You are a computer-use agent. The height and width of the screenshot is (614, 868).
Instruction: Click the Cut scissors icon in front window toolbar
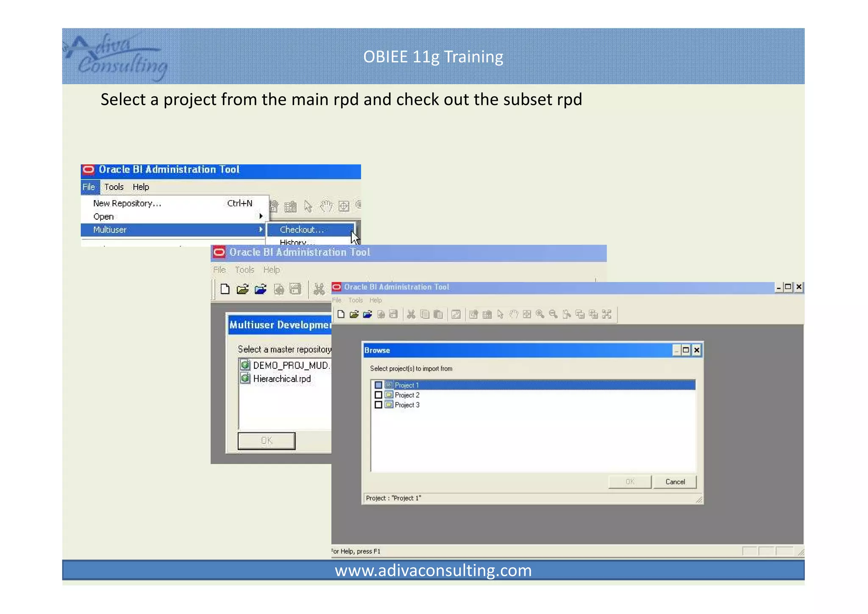[x=411, y=314]
